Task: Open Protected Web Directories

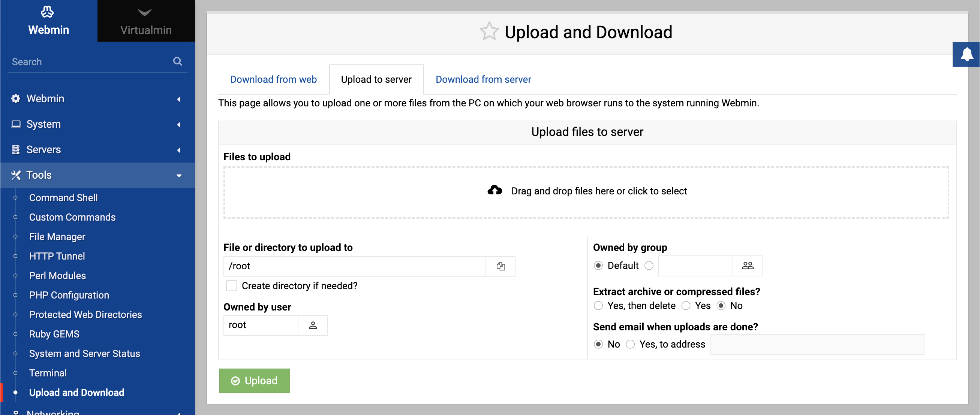Action: 85,314
